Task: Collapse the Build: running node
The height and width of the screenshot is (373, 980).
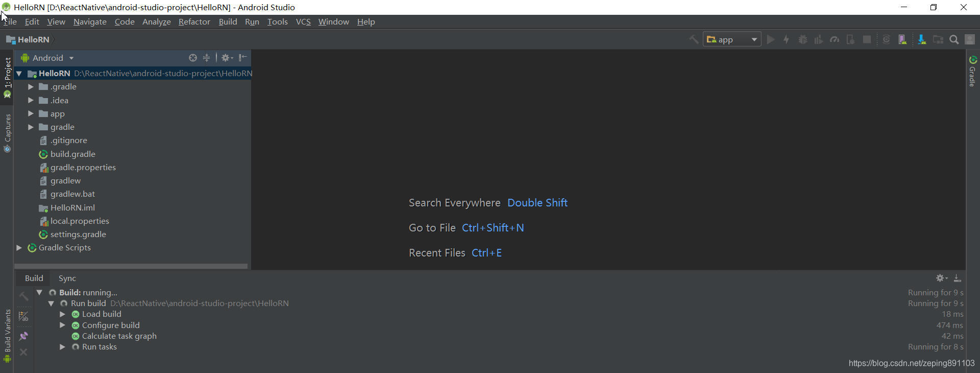Action: [x=39, y=292]
